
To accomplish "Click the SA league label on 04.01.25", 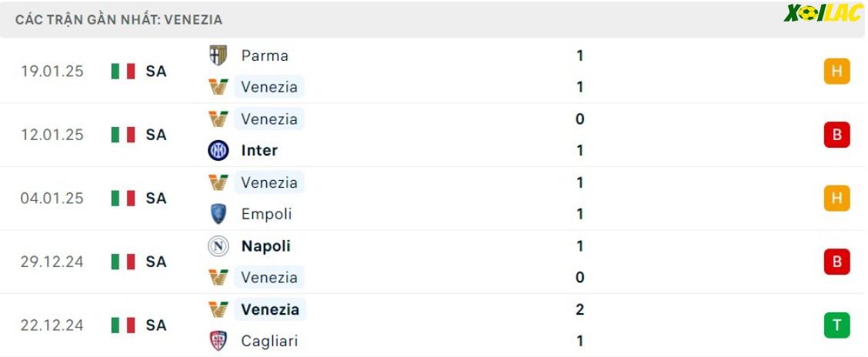I will [156, 199].
